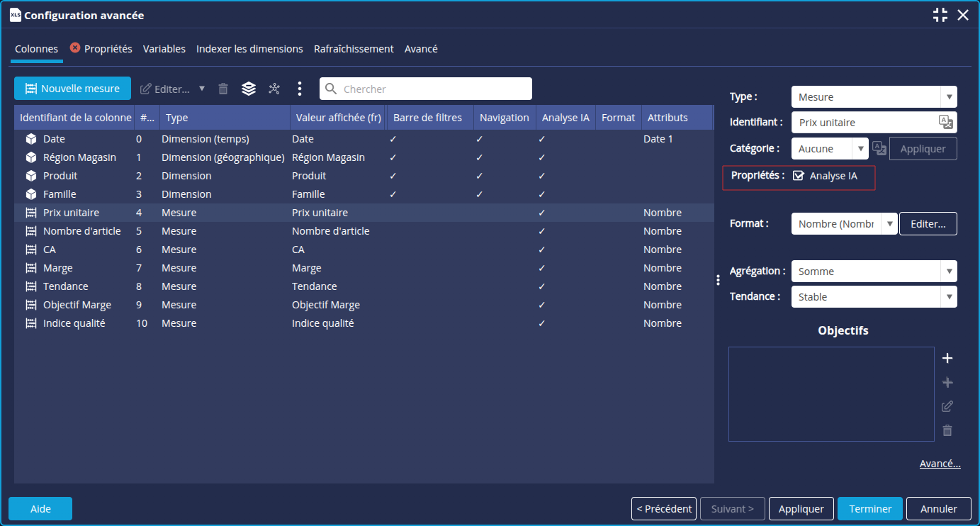
Task: Click the network graph icon in toolbar
Action: [x=274, y=89]
